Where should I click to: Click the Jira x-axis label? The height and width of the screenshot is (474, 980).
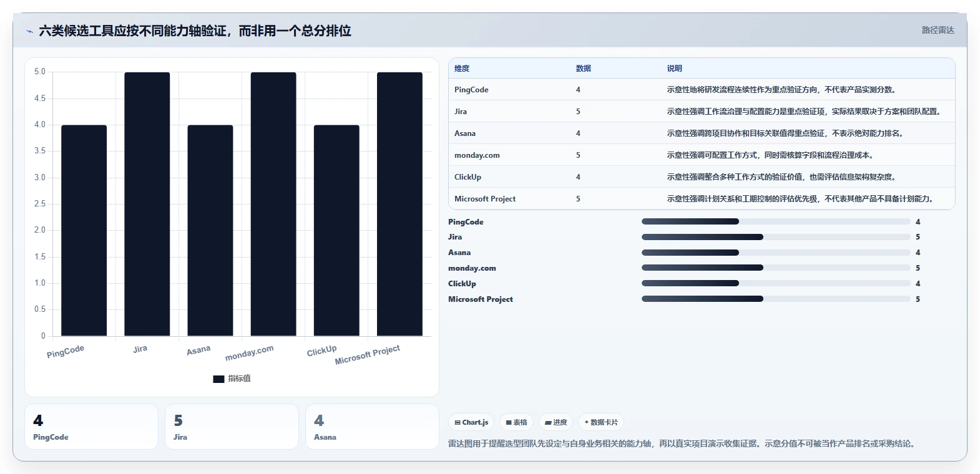[140, 349]
